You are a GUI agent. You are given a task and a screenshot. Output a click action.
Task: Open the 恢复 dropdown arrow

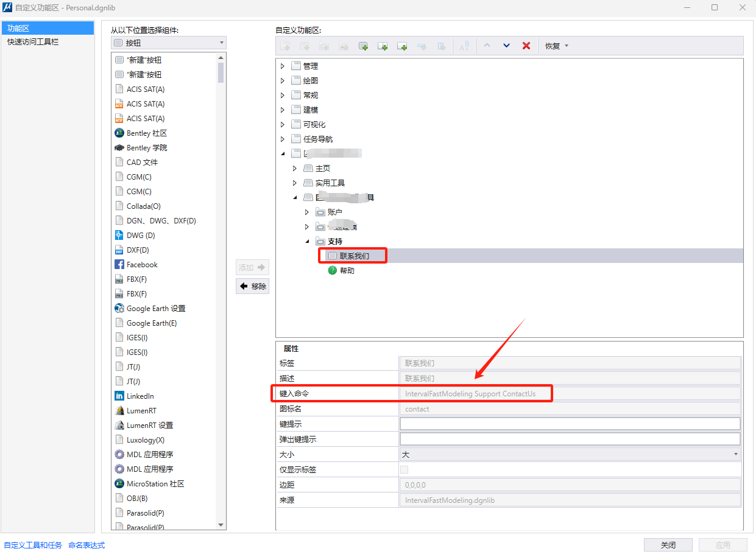click(x=567, y=46)
